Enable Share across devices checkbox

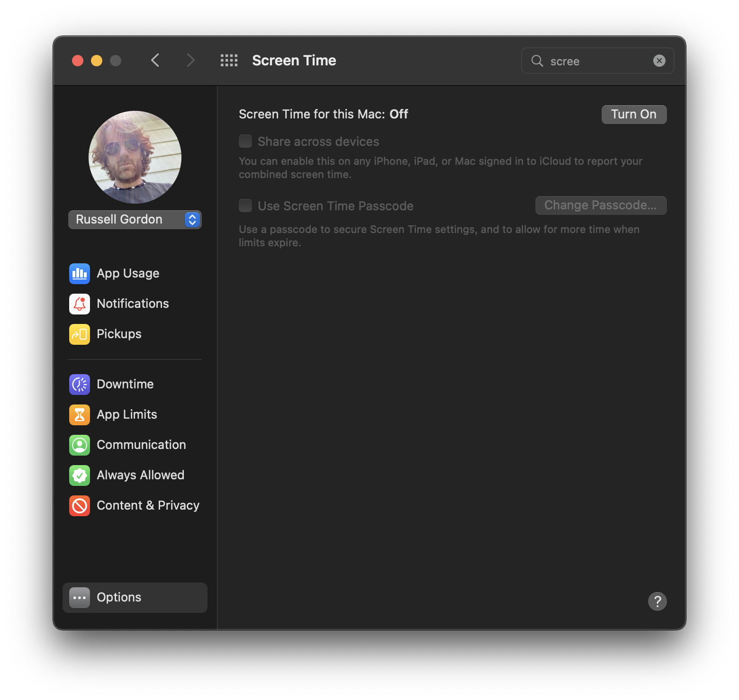(x=245, y=141)
